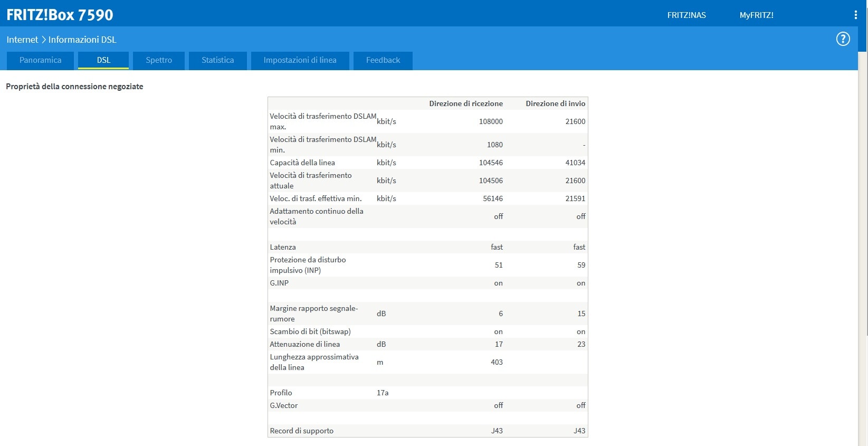868x446 pixels.
Task: Go to the Feedback tab
Action: point(383,60)
